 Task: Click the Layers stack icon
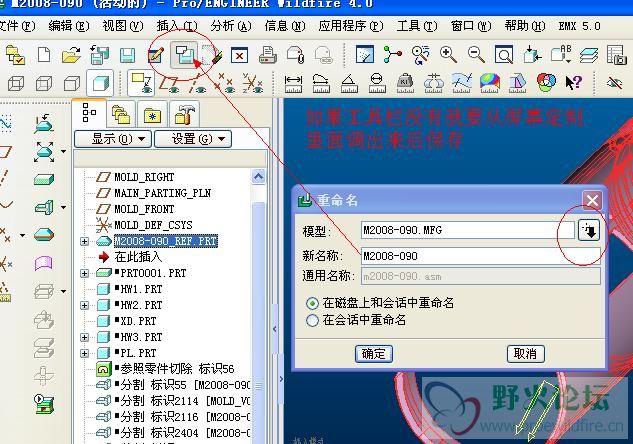click(588, 54)
